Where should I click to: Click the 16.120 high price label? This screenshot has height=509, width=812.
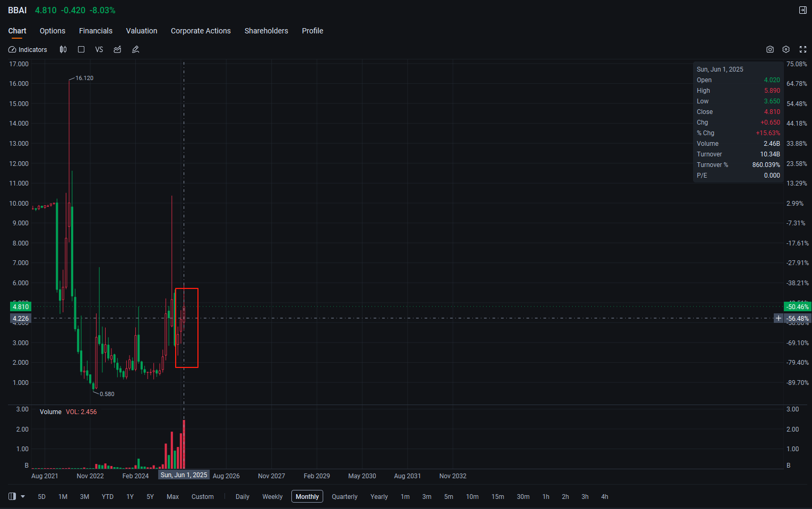click(x=84, y=78)
